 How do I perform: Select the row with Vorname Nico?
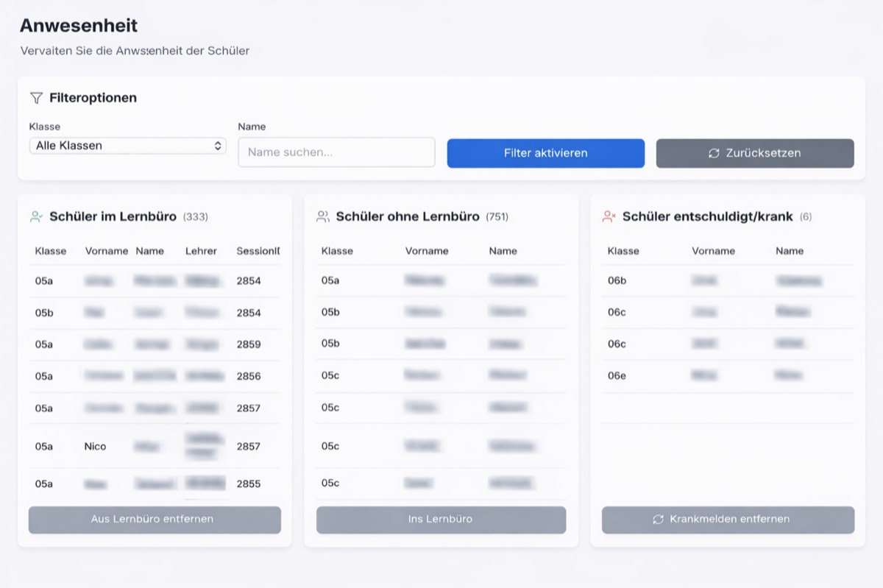155,446
